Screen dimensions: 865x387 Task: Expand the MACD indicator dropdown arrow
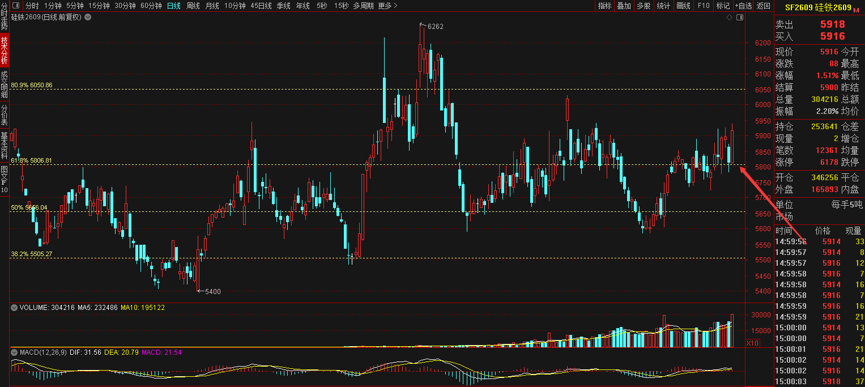tap(14, 351)
